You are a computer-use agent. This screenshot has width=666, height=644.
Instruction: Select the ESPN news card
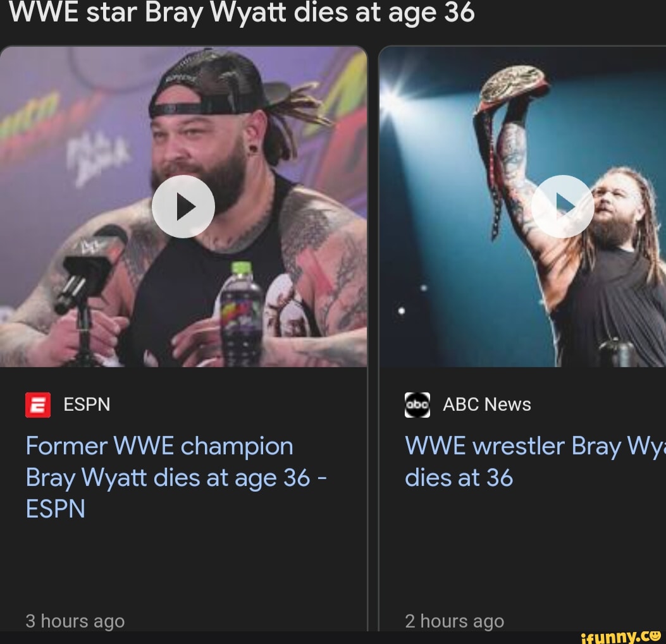[183, 335]
